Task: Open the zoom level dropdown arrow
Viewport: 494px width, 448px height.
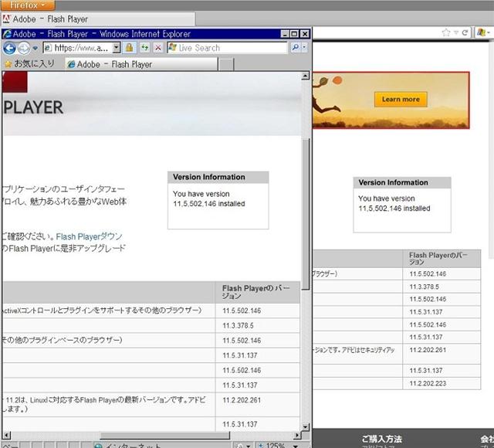Action: [296, 446]
